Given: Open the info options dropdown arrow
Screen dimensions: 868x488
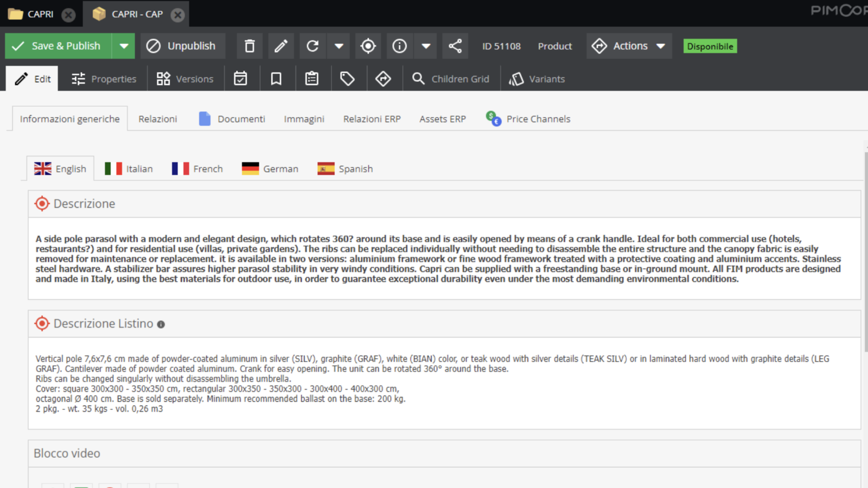Looking at the screenshot, I should click(426, 46).
